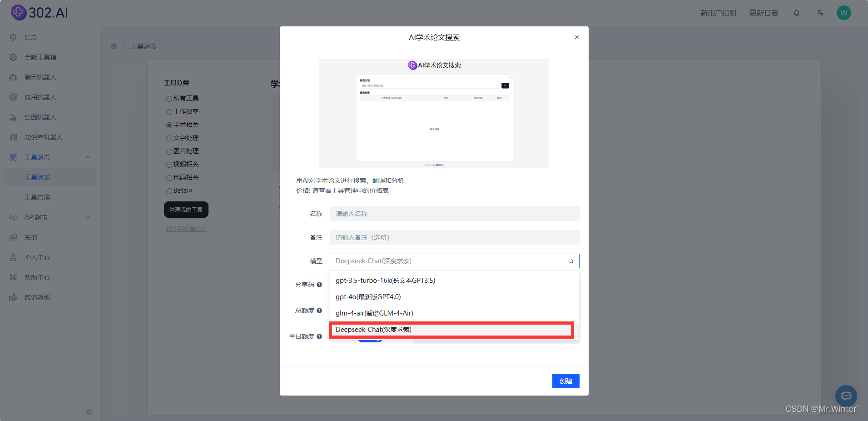Click the AI学术论文搜索 preview thumbnail
The width and height of the screenshot is (868, 421).
click(434, 114)
